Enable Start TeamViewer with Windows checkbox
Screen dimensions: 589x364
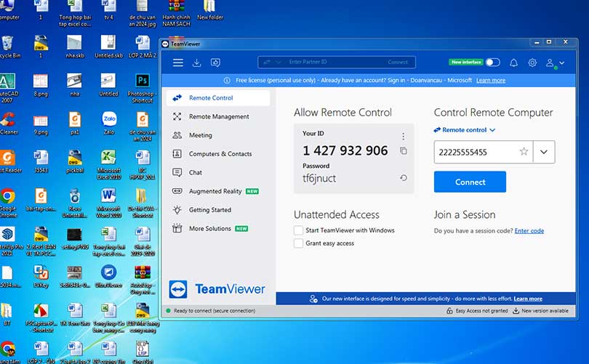298,230
